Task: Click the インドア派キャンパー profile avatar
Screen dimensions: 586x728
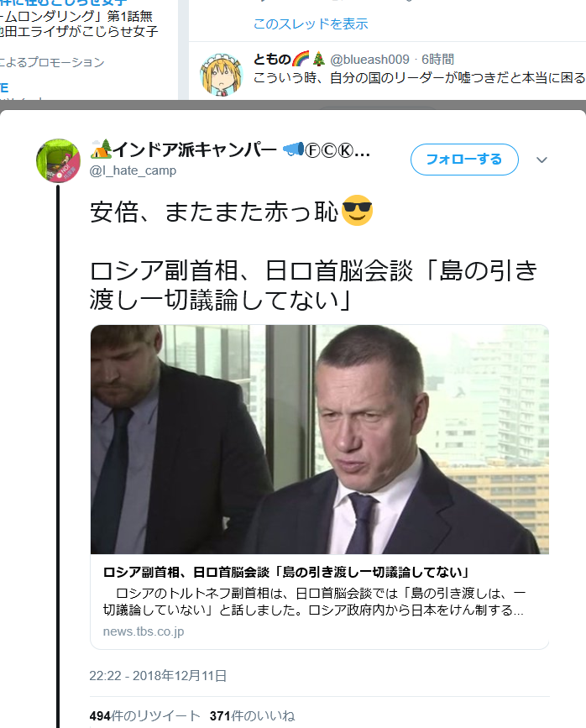Action: [x=58, y=160]
